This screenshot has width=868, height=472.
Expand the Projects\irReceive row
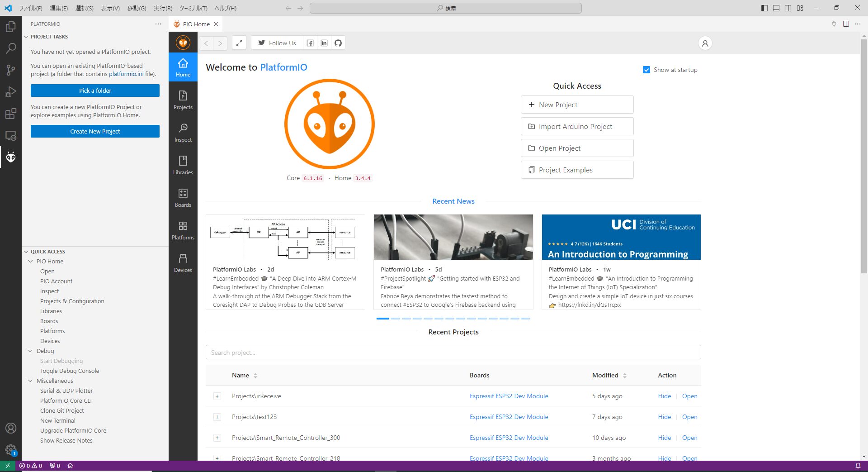pyautogui.click(x=217, y=396)
